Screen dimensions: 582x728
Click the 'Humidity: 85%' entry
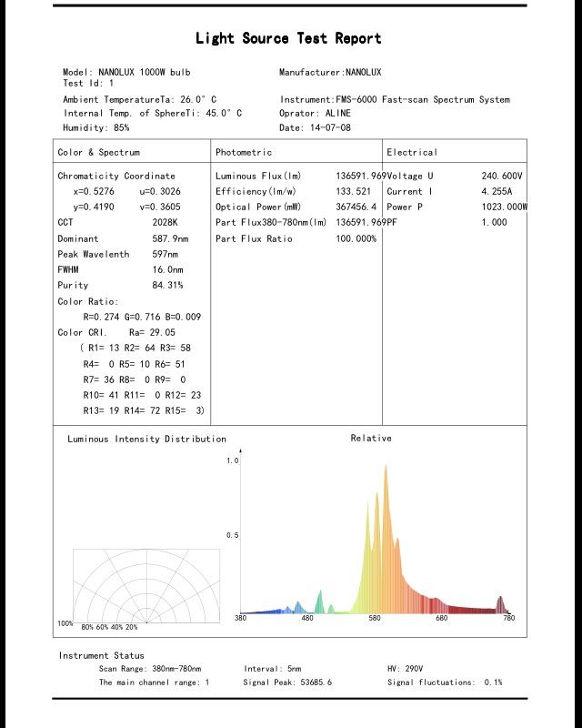(x=96, y=127)
